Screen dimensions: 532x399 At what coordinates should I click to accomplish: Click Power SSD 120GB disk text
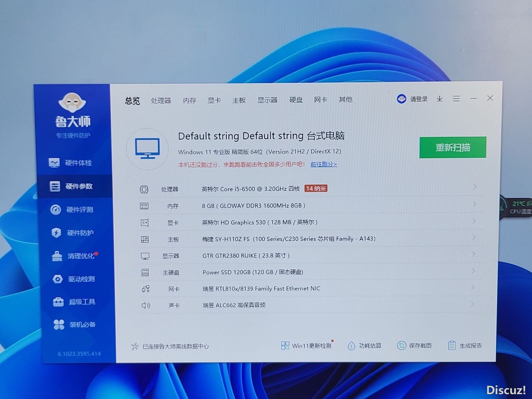(x=253, y=272)
